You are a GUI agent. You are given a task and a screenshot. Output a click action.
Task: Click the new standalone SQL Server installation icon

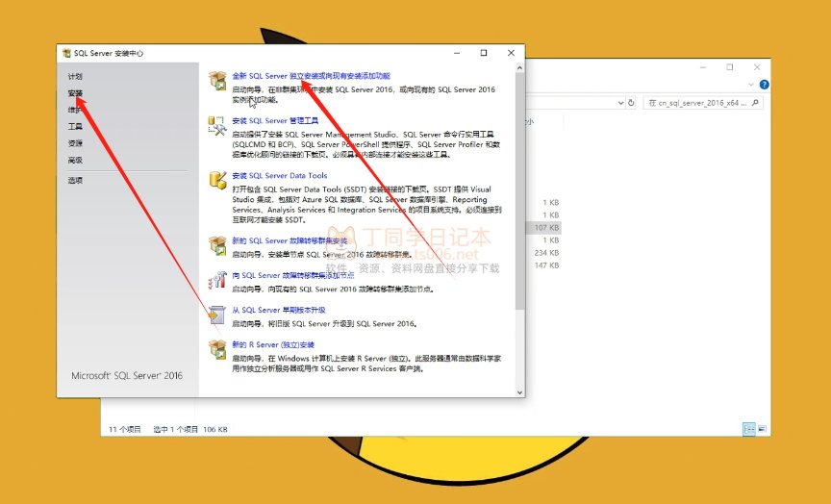pyautogui.click(x=216, y=79)
